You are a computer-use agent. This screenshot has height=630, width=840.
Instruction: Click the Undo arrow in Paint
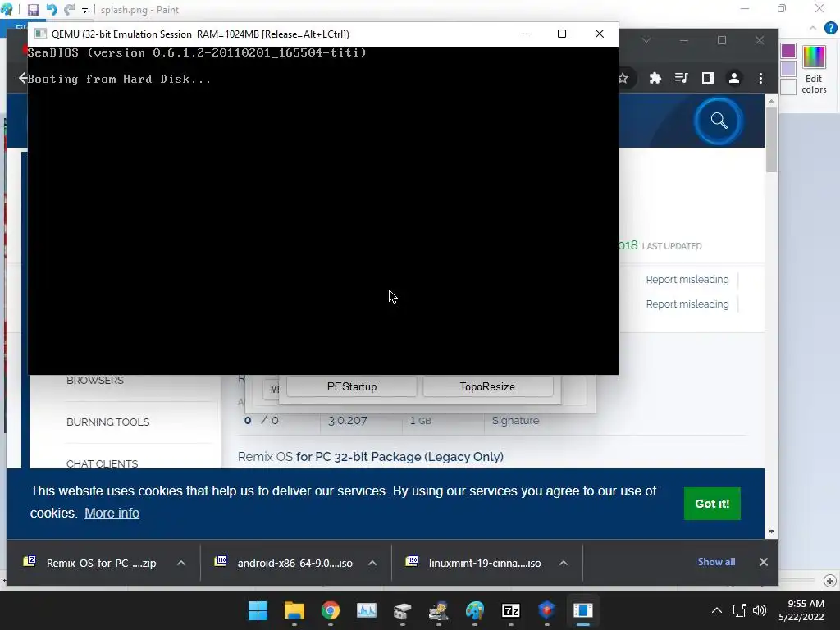[52, 10]
